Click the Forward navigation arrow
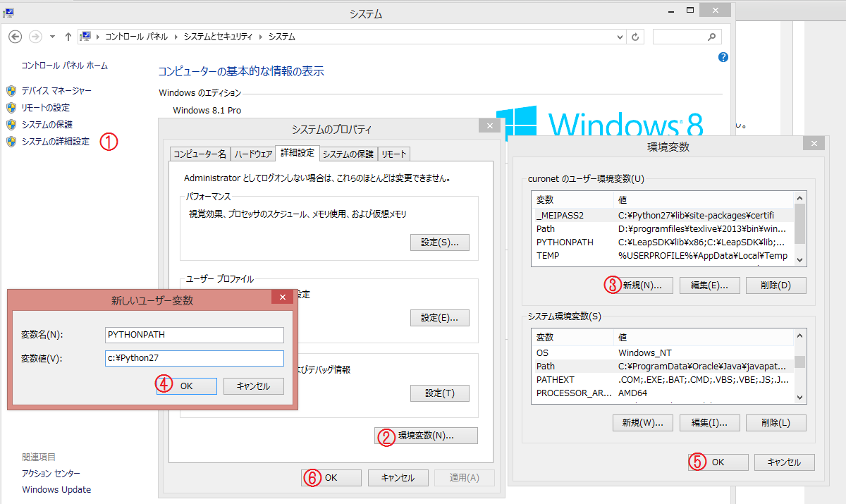Viewport: 846px width, 504px height. coord(35,37)
